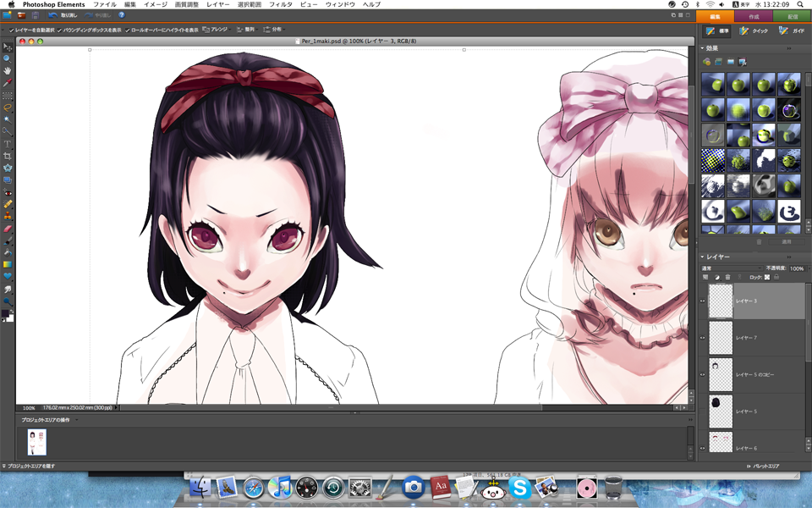Screen dimensions: 812x508
Task: Select the Zoom tool
Action: 8,59
